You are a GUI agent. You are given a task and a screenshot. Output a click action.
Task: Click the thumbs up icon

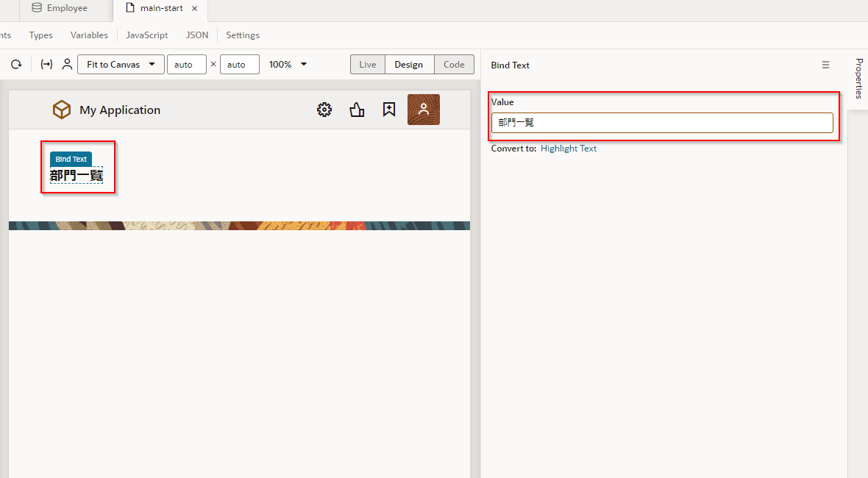pyautogui.click(x=357, y=110)
